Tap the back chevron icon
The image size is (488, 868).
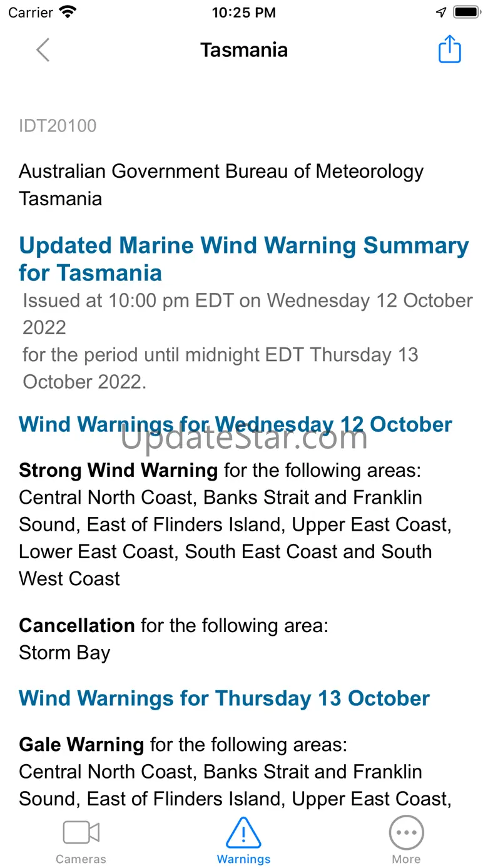43,50
